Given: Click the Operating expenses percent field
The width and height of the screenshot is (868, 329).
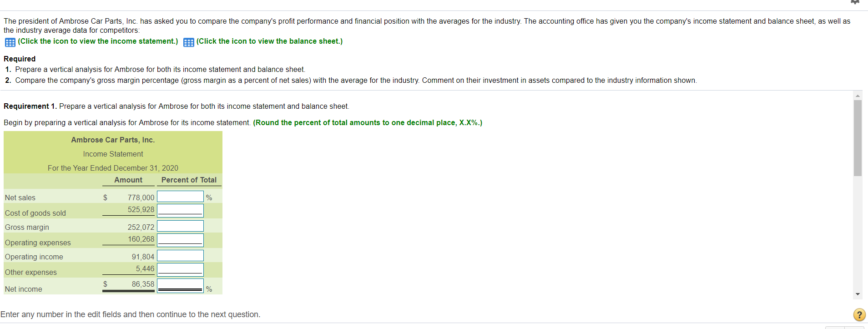Looking at the screenshot, I should pyautogui.click(x=180, y=240).
